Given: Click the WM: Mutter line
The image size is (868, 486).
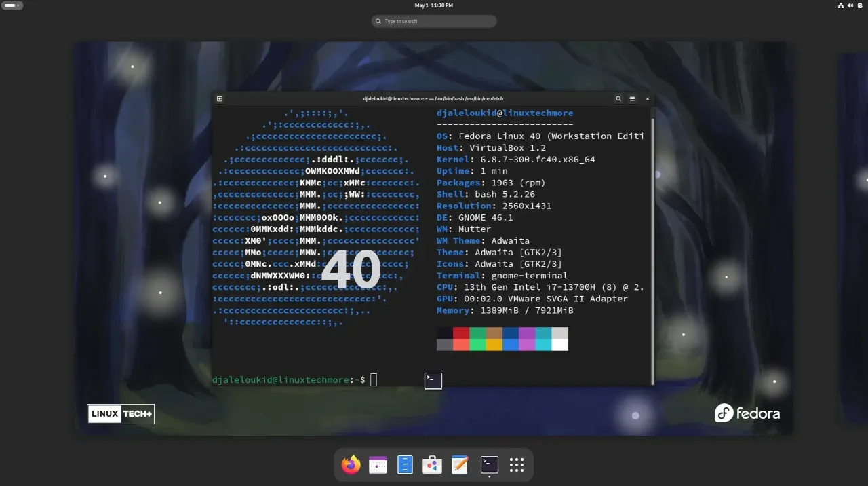Looking at the screenshot, I should [x=464, y=229].
